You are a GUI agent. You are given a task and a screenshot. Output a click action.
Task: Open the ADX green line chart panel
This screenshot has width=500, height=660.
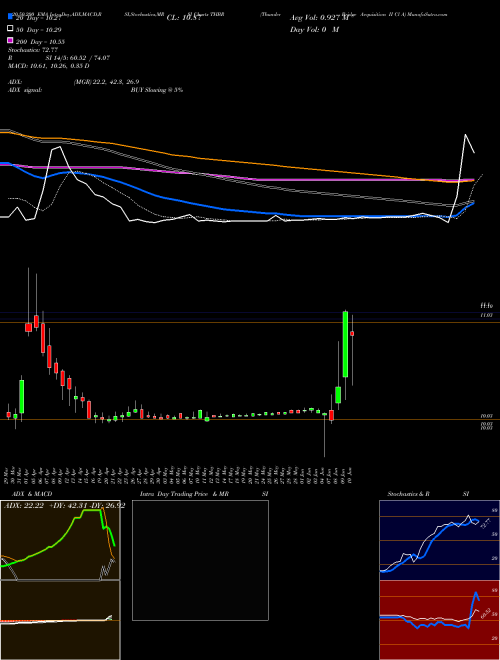pyautogui.click(x=60, y=540)
